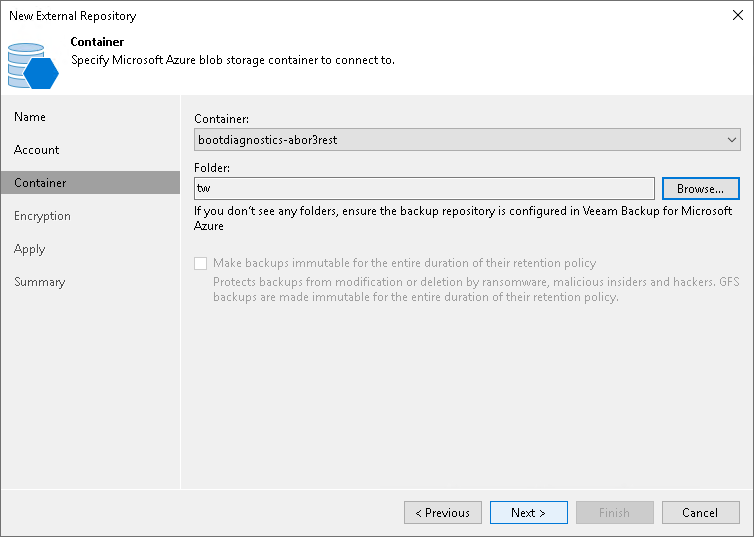This screenshot has width=754, height=537.
Task: Click the New External Repository title bar
Action: tap(300, 16)
